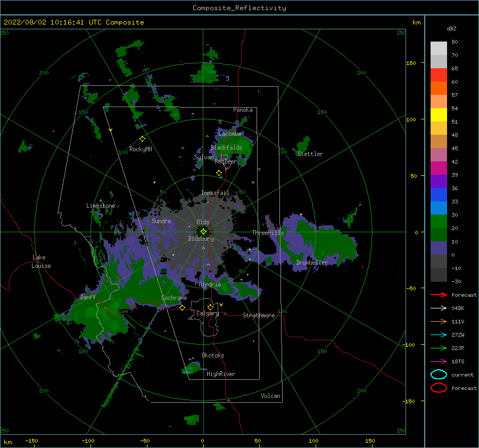Viewport: 479px width, 448px height.
Task: Choose the bright green 30-20 dBZ swatch
Action: click(439, 222)
